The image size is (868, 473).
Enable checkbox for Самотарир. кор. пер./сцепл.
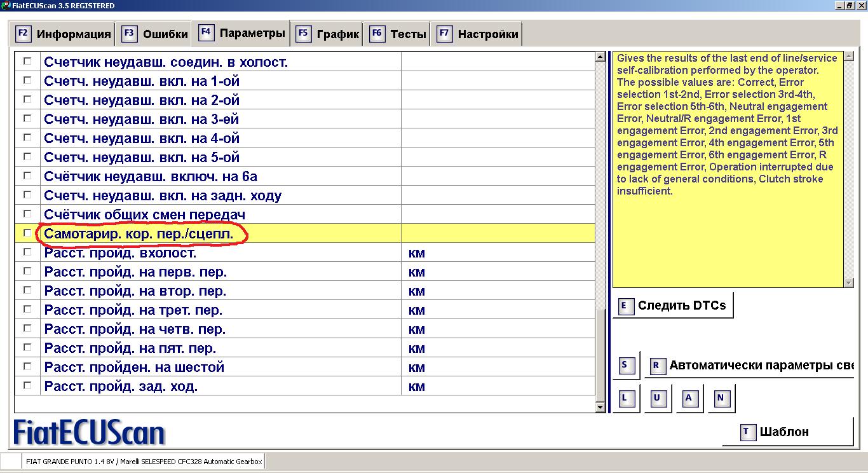click(27, 233)
